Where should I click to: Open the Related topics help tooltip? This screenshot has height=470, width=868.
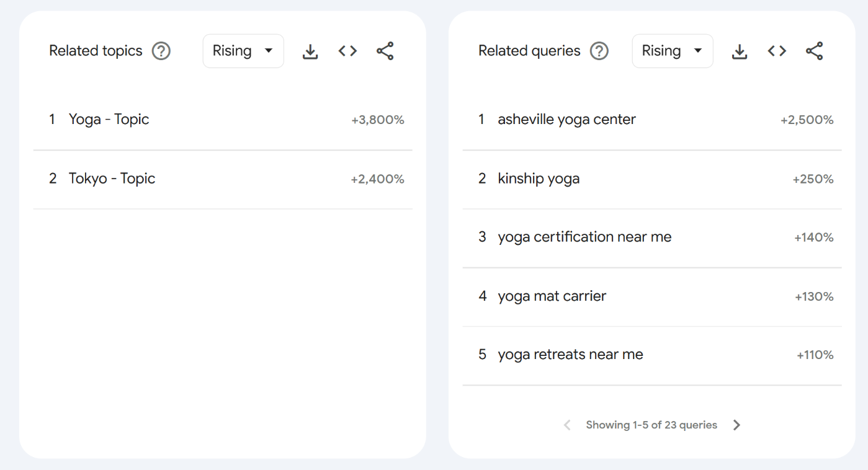pos(161,51)
